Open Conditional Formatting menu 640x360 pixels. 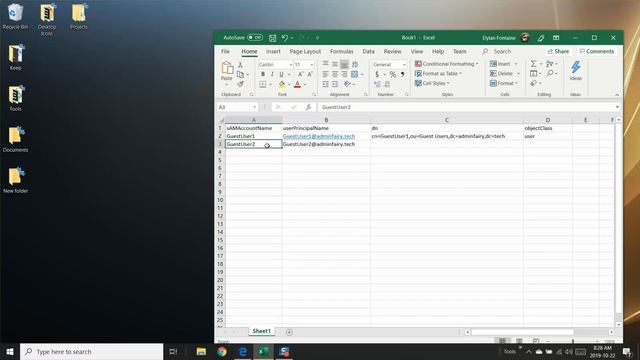(446, 64)
